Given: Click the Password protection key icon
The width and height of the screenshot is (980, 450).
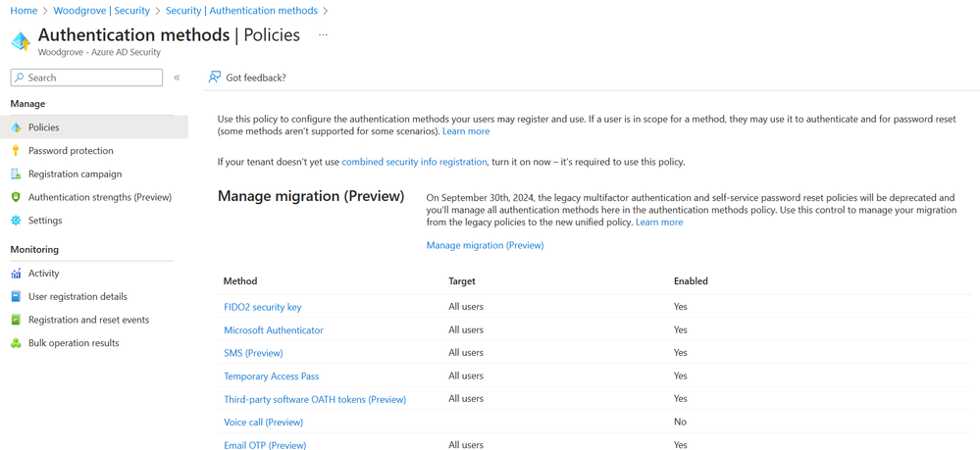Looking at the screenshot, I should point(17,151).
